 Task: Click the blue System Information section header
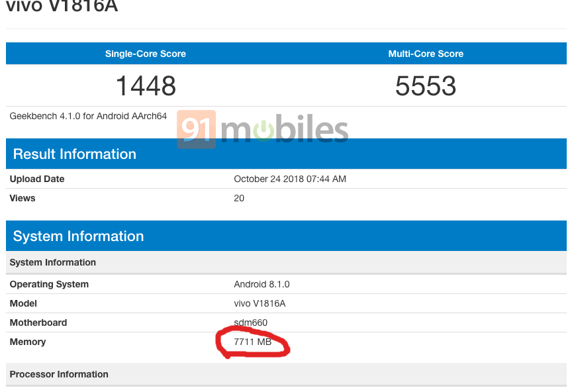(x=78, y=236)
